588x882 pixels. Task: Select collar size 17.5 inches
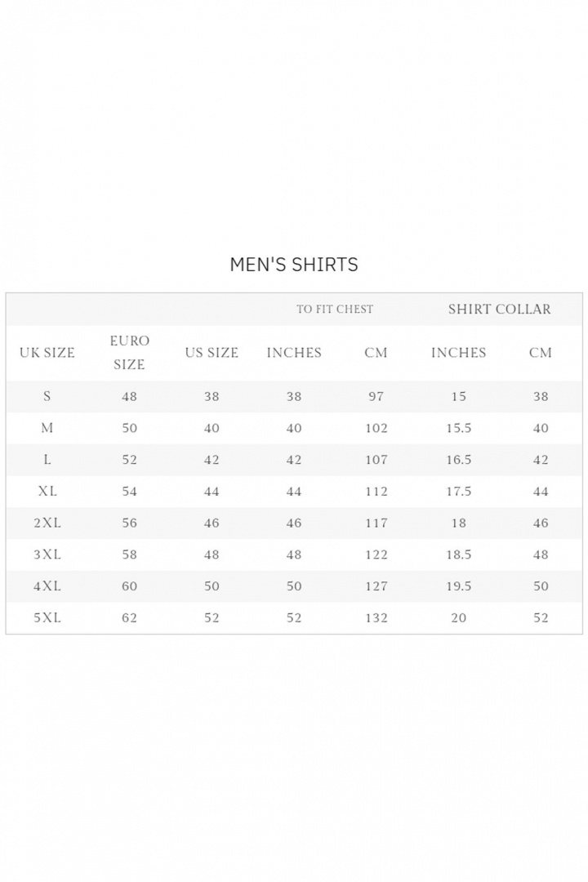[458, 492]
